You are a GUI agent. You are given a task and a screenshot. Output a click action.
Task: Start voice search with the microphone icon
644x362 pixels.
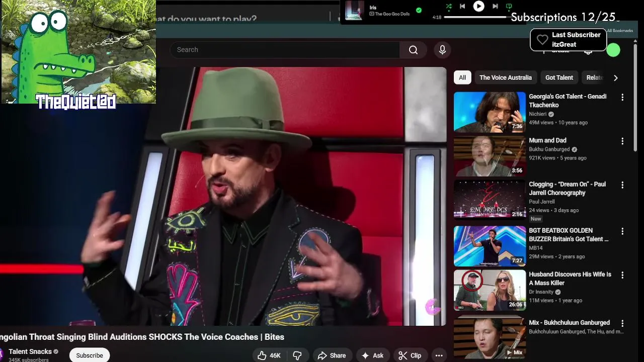[442, 50]
